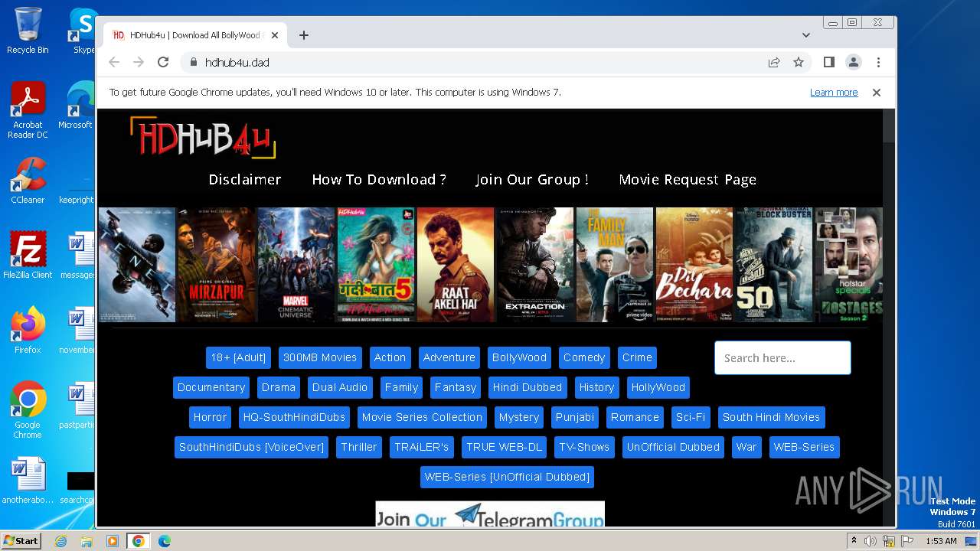Select the TRUE WEB-DL category

(504, 447)
